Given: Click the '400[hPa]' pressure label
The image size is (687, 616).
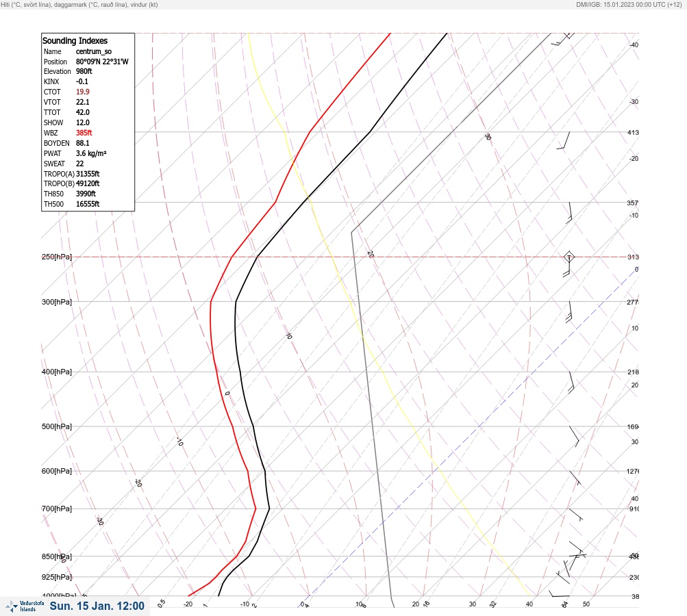Looking at the screenshot, I should pos(57,372).
